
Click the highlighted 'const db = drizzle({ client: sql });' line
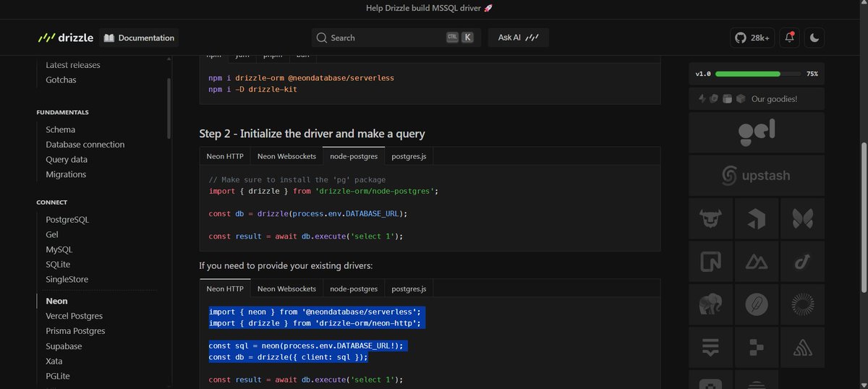pos(289,357)
